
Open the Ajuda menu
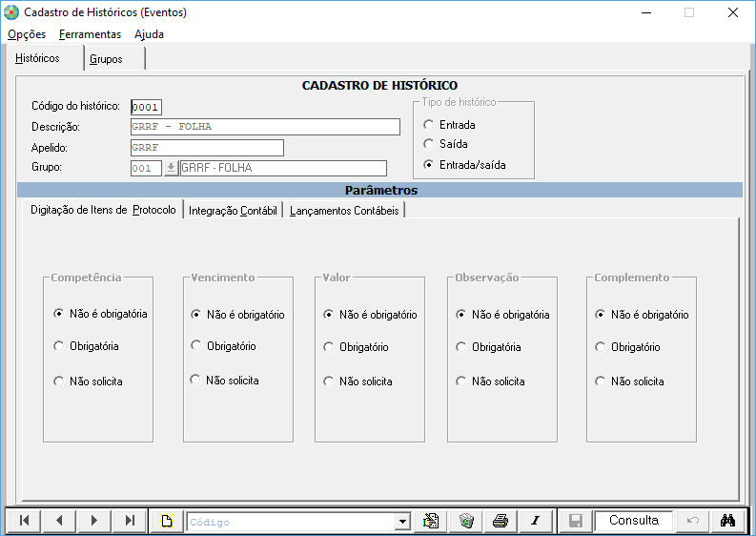tap(149, 34)
